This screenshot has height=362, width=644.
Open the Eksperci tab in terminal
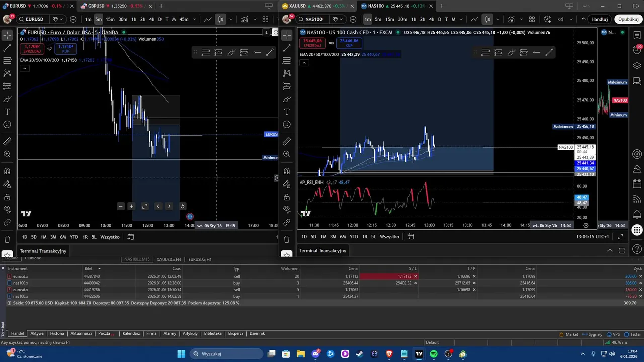click(235, 334)
